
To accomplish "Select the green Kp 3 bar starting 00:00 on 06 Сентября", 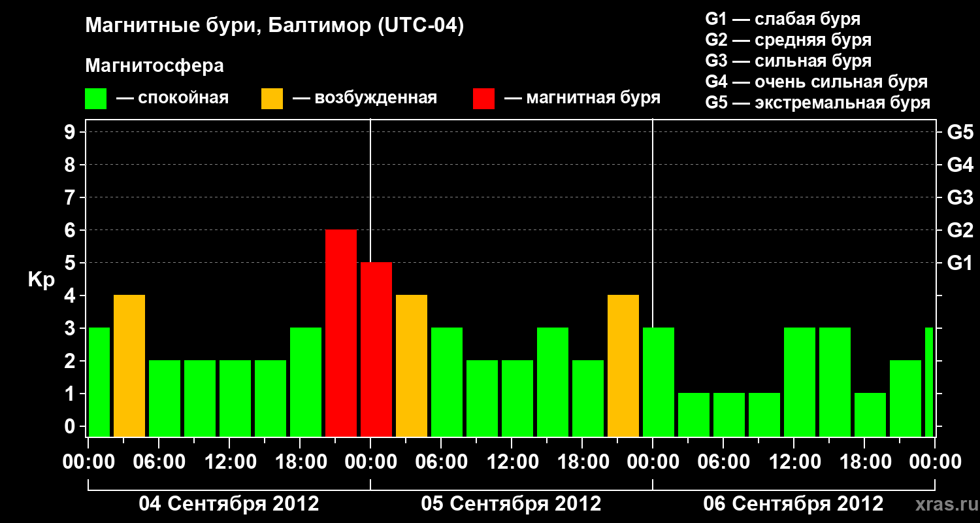I will pyautogui.click(x=659, y=382).
